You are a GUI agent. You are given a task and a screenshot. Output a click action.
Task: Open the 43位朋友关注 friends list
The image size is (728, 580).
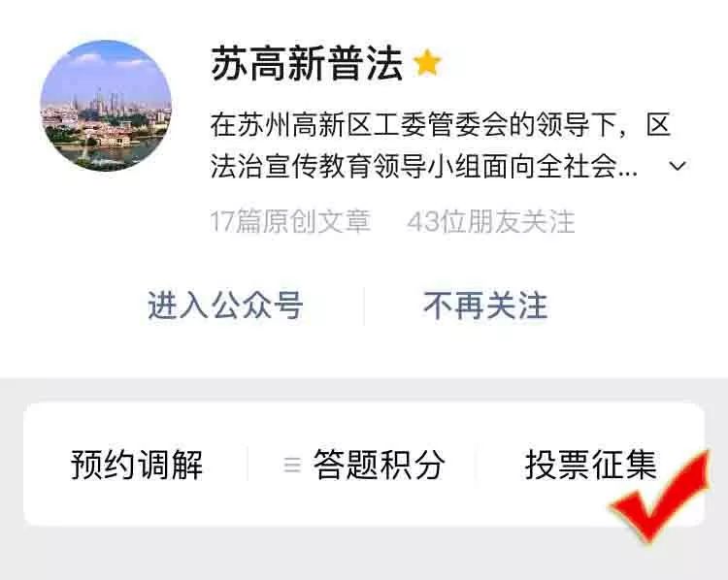click(491, 222)
